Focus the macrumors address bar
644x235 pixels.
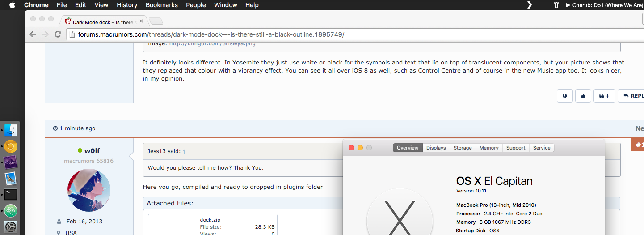click(x=355, y=34)
